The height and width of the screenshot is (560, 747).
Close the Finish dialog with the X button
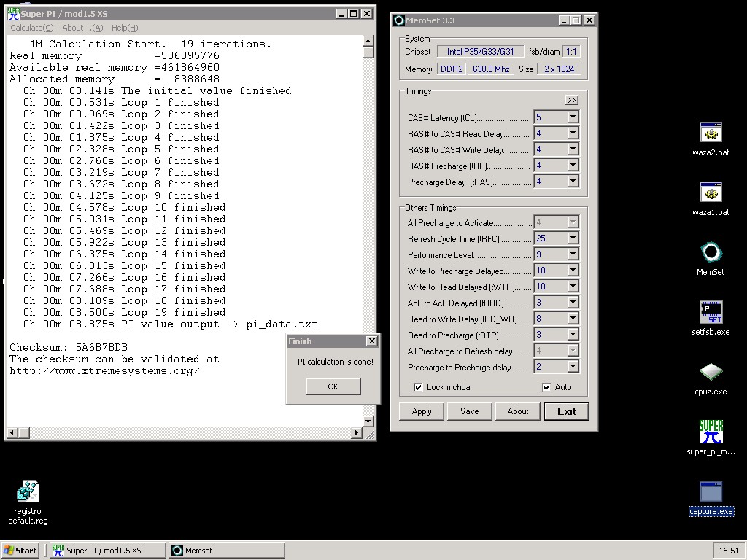point(371,341)
